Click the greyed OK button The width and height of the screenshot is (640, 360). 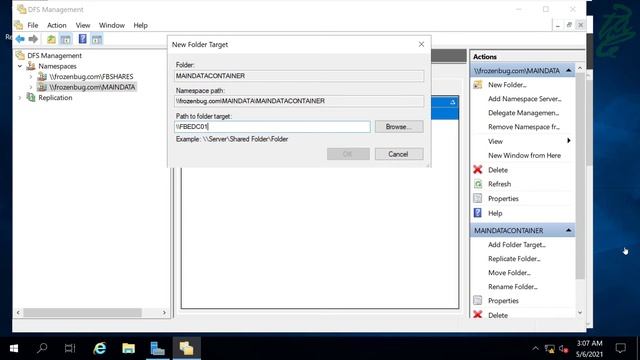pyautogui.click(x=348, y=154)
